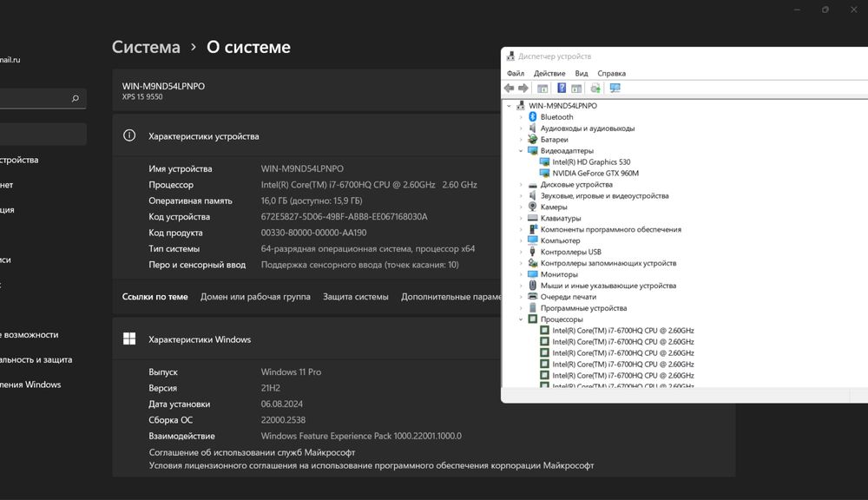Screen dimensions: 868x500
Task: Click the root WIN-M9ND54LPNPO computer icon in tree
Action: (520, 105)
